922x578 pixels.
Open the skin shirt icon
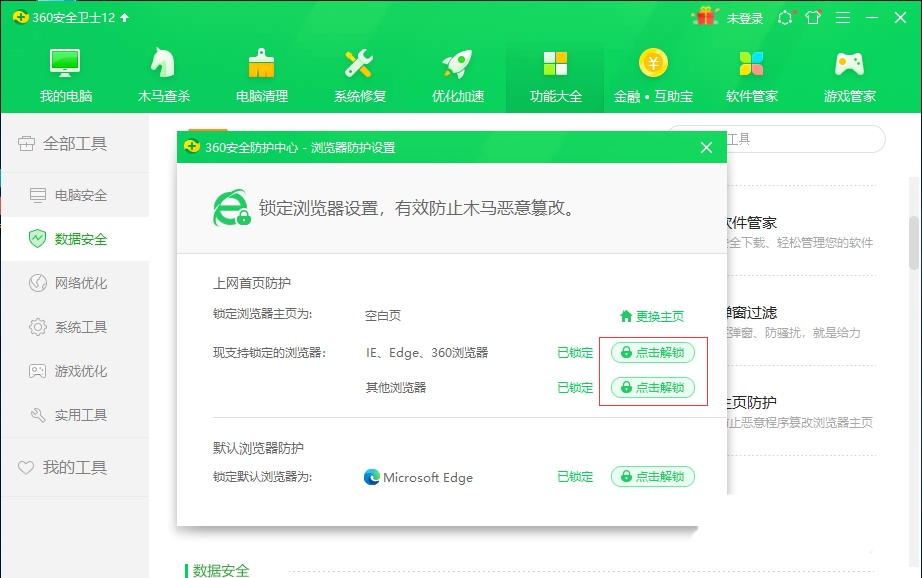click(x=813, y=18)
